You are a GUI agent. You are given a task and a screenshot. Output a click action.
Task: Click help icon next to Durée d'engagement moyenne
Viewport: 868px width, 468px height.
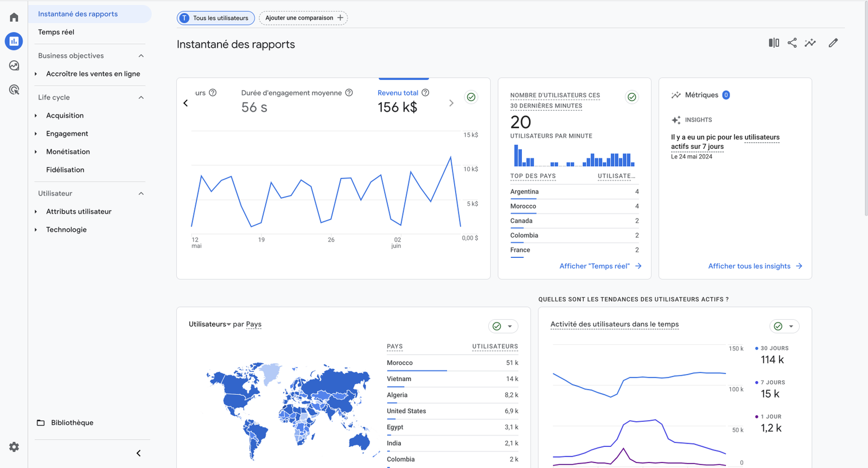coord(349,93)
